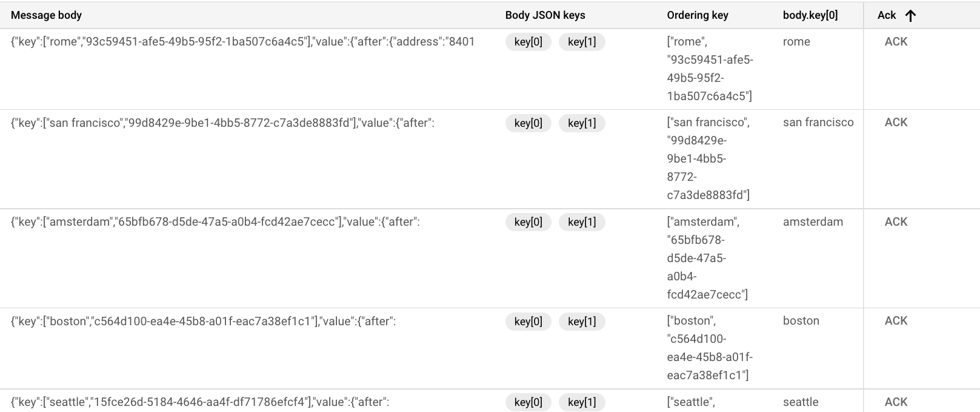This screenshot has width=980, height=412.
Task: Select the key[1] chip on the rome row
Action: pos(582,42)
